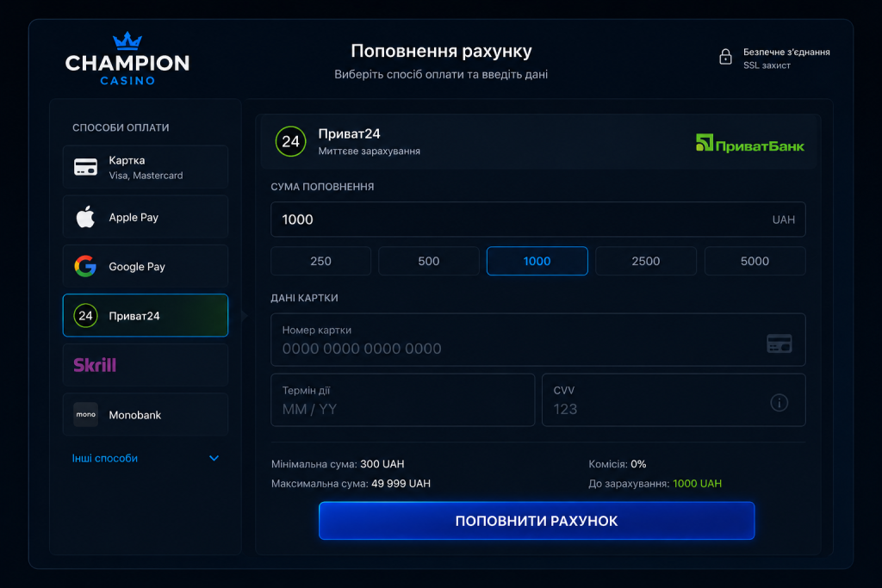
Task: Click the Миттєве зарахування subtitle
Action: coord(369,152)
